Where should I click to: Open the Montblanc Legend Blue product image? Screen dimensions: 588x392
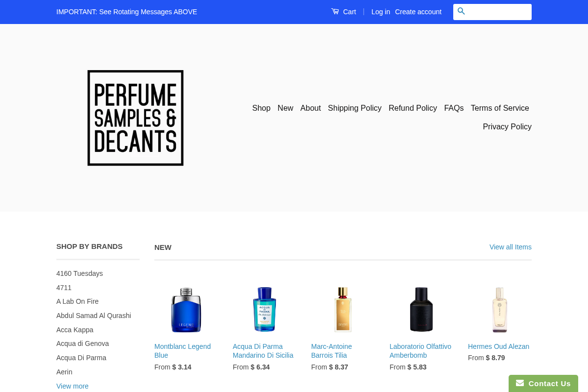pos(186,309)
